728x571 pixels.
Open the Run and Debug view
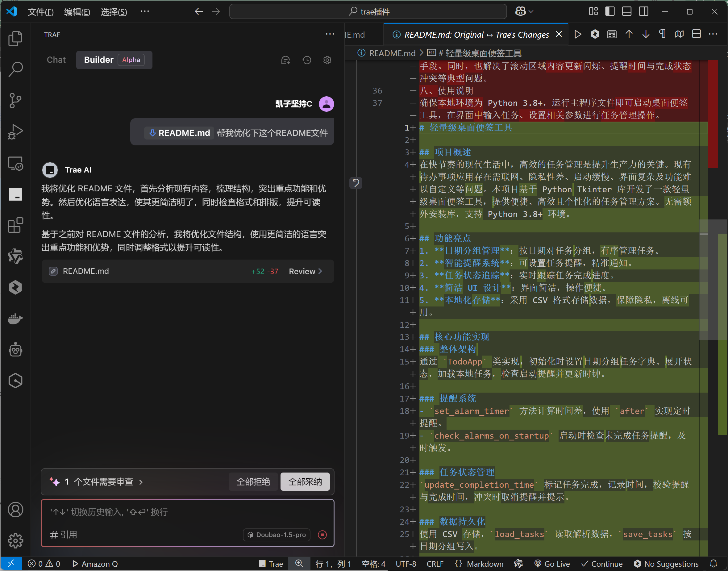(15, 132)
